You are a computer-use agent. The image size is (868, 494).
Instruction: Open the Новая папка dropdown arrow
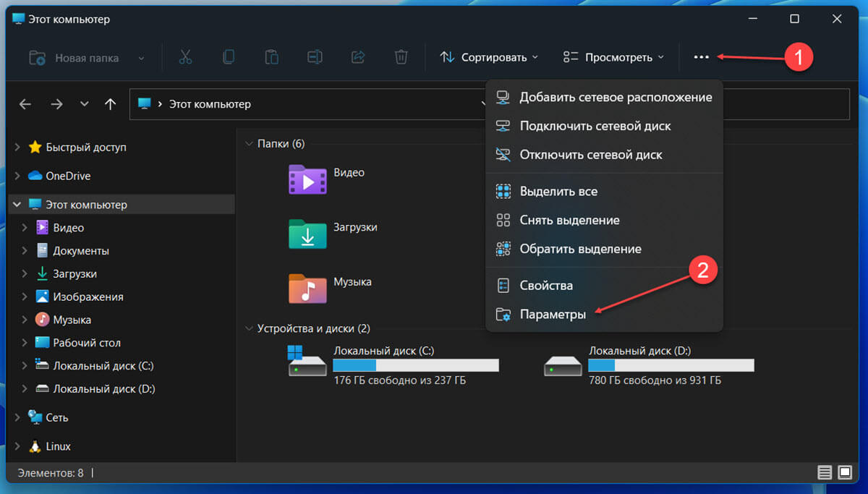[141, 57]
